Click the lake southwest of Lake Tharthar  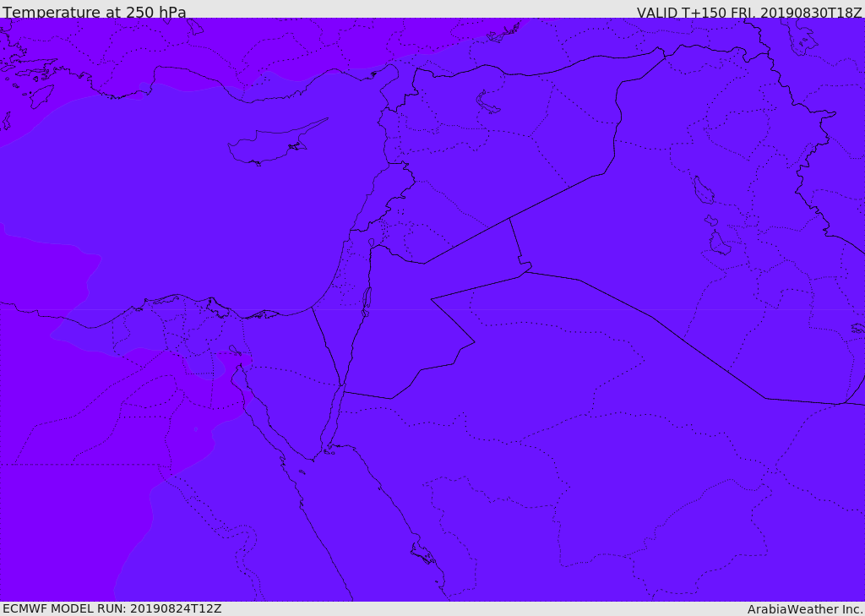(x=720, y=243)
